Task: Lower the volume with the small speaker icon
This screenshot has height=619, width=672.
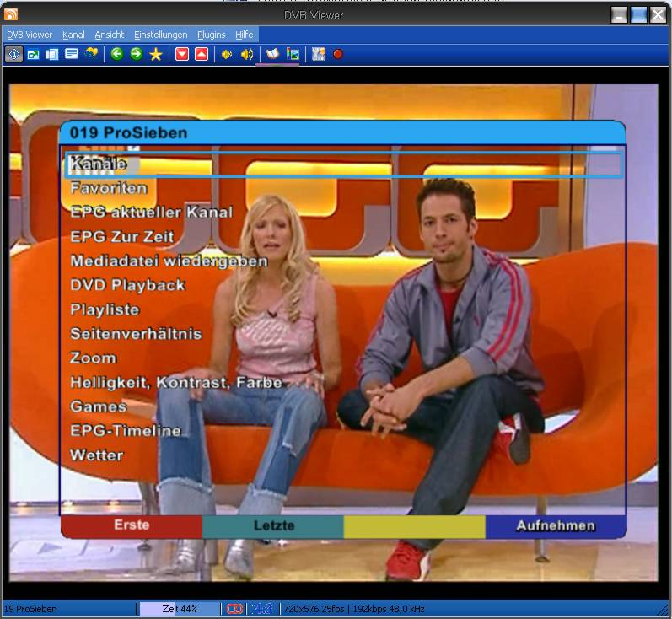Action: click(x=227, y=55)
